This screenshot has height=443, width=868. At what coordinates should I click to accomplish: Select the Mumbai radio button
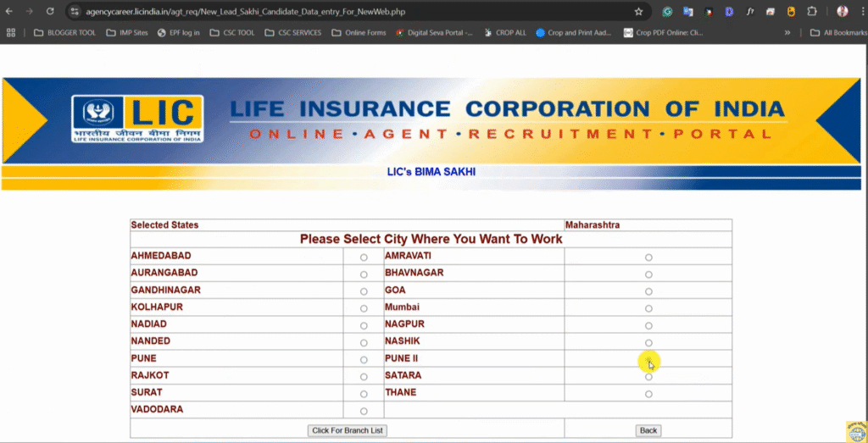point(648,308)
